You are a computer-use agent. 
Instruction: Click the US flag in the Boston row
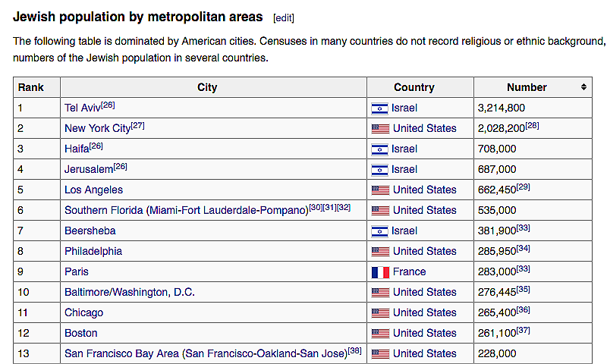[x=379, y=334]
